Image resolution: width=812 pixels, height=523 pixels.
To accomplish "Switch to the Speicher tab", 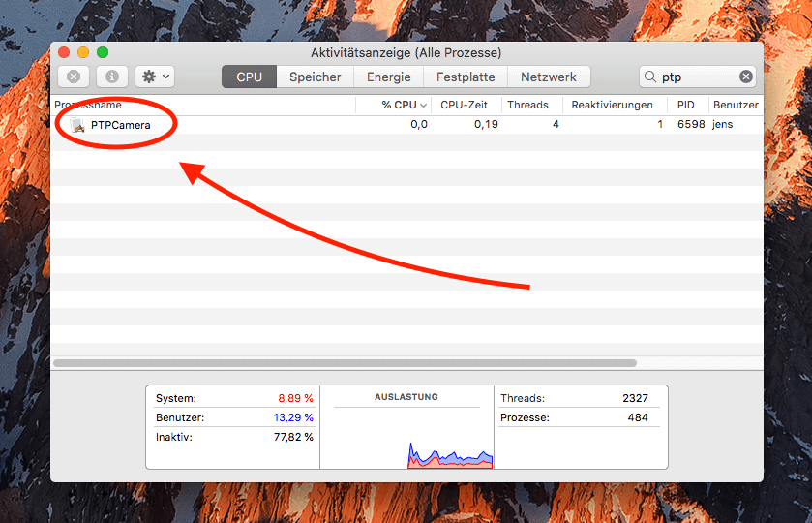I will click(x=315, y=77).
